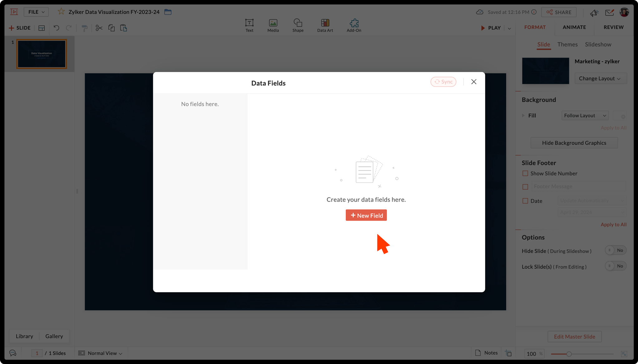Click the Add-On puzzle icon

[354, 25]
